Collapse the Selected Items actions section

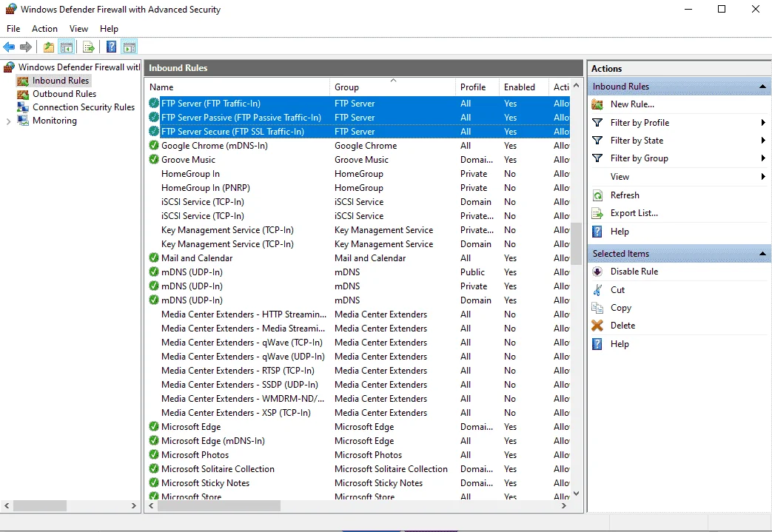click(762, 254)
